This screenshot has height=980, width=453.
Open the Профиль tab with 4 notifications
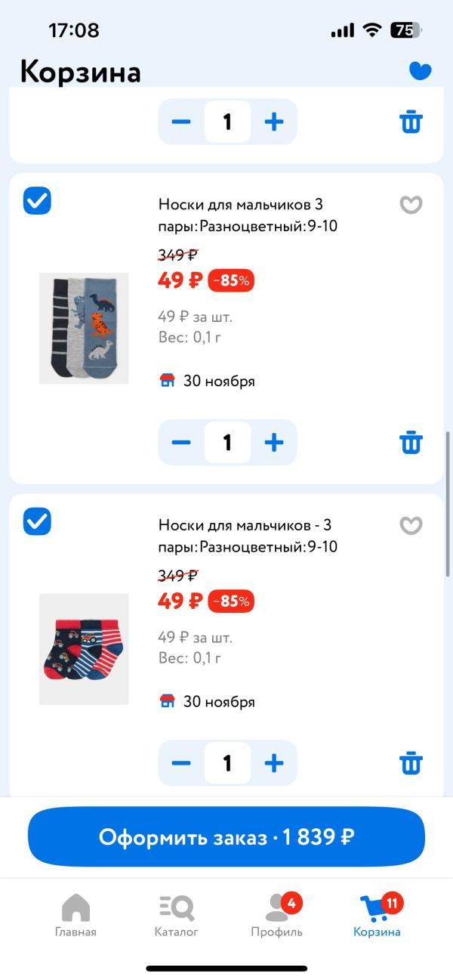tap(277, 915)
